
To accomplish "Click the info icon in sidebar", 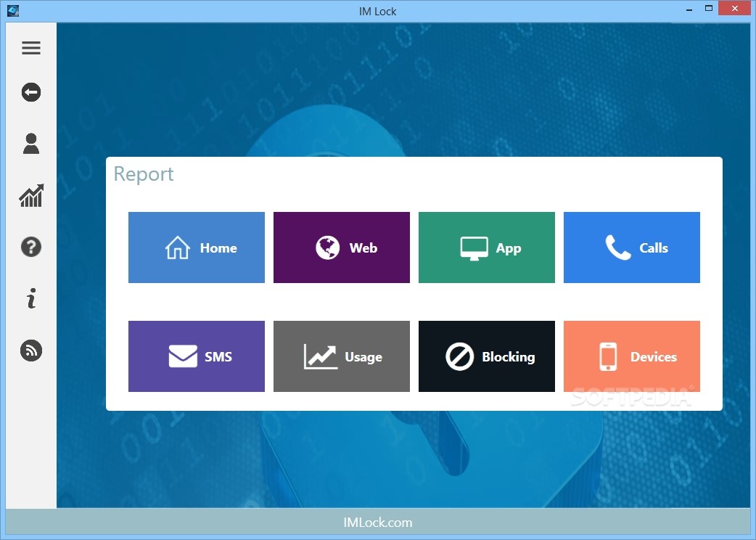I will click(31, 298).
